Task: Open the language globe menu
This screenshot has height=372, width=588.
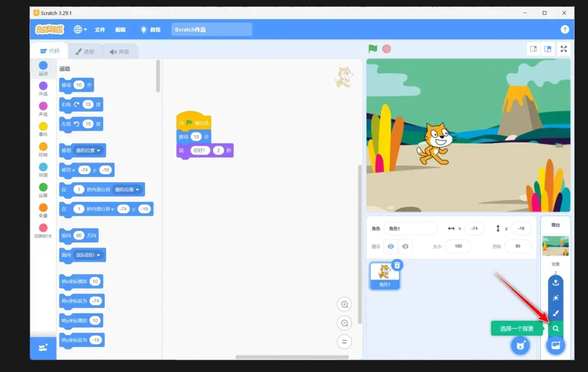Action: tap(80, 29)
